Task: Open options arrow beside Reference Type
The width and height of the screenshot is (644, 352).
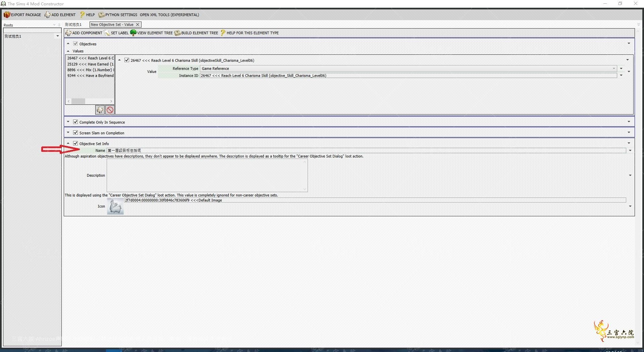Action: pos(621,69)
